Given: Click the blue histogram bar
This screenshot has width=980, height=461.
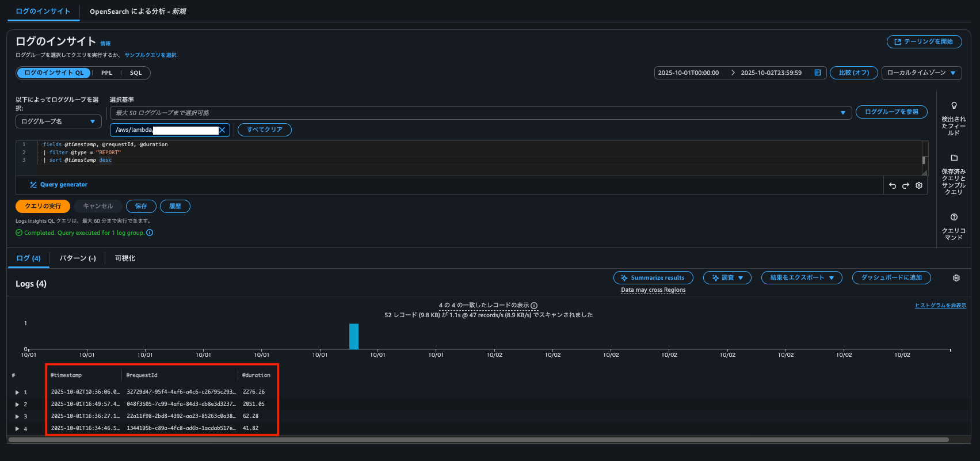Looking at the screenshot, I should coord(354,336).
